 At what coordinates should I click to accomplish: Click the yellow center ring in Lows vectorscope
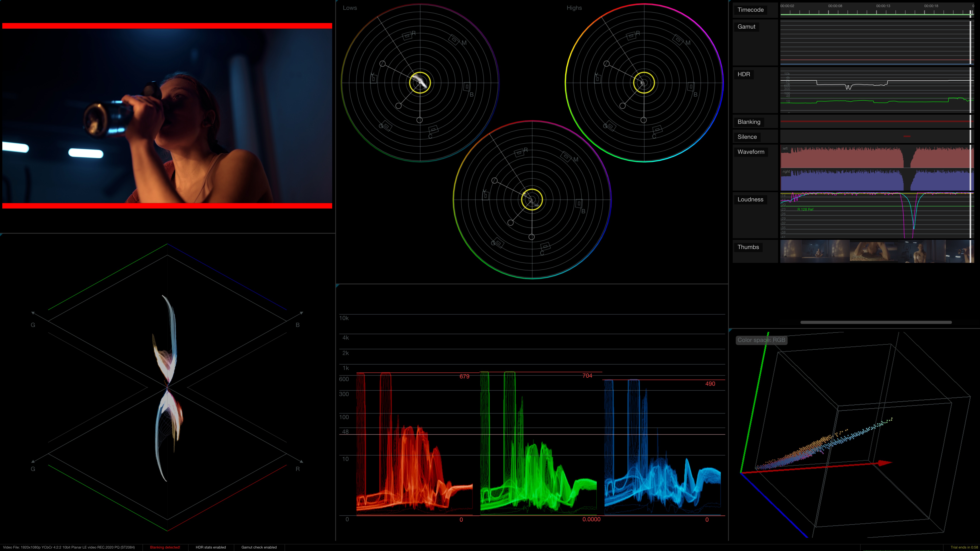tap(420, 83)
